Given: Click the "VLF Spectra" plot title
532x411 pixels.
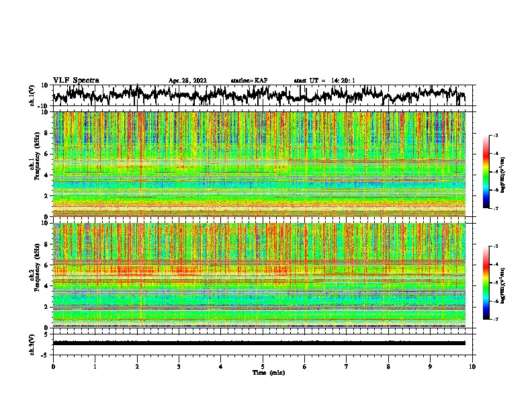Looking at the screenshot, I should (x=76, y=81).
